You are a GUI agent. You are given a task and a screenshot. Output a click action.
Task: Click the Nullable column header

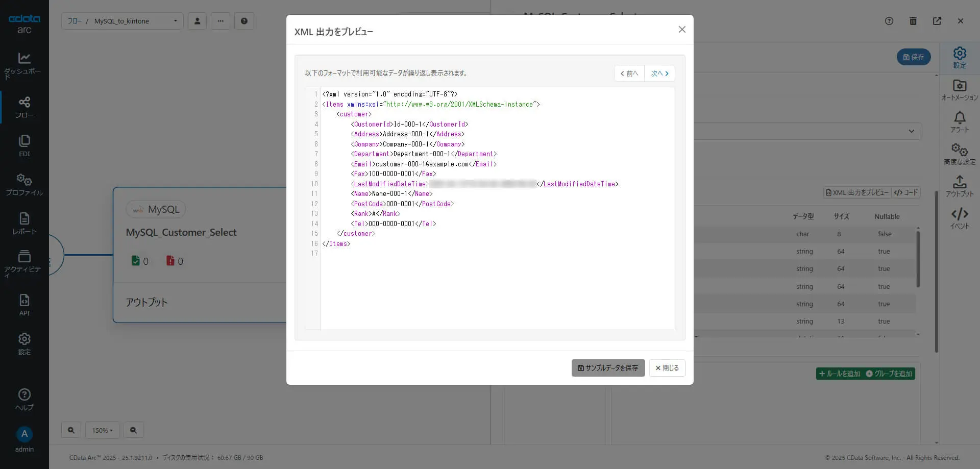point(887,216)
